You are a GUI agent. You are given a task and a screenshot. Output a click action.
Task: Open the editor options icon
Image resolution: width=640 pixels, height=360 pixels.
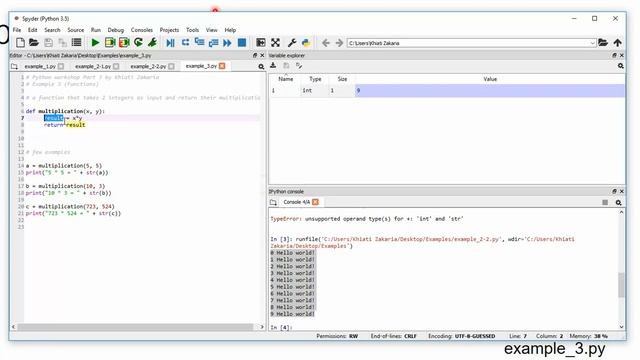(261, 67)
